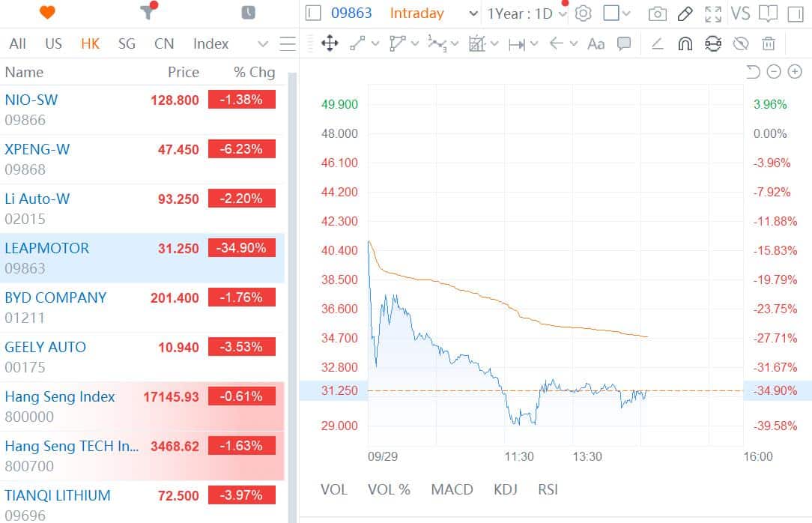The image size is (812, 523).
Task: Select the angle measurement tool
Action: coord(657,44)
